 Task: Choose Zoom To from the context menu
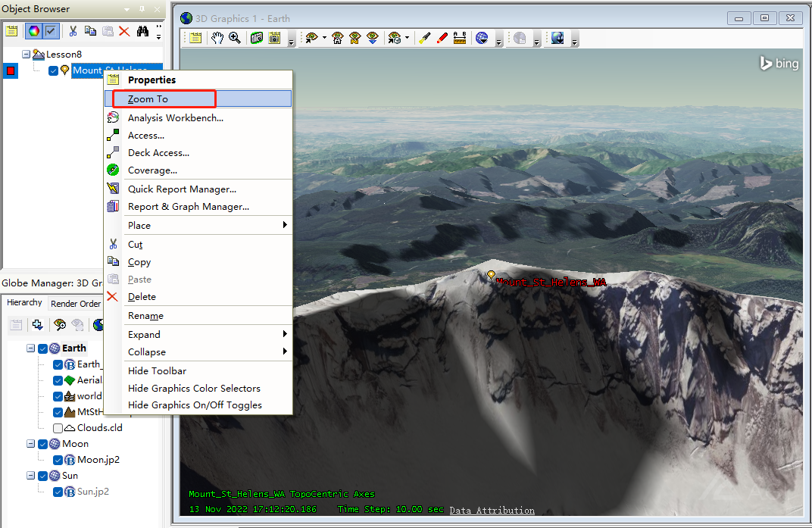tap(148, 99)
